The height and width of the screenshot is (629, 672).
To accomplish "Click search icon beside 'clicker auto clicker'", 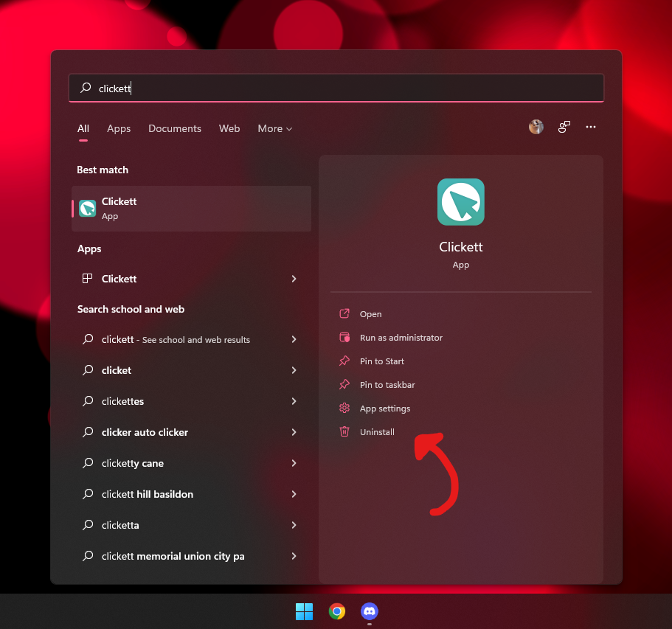I will 88,432.
